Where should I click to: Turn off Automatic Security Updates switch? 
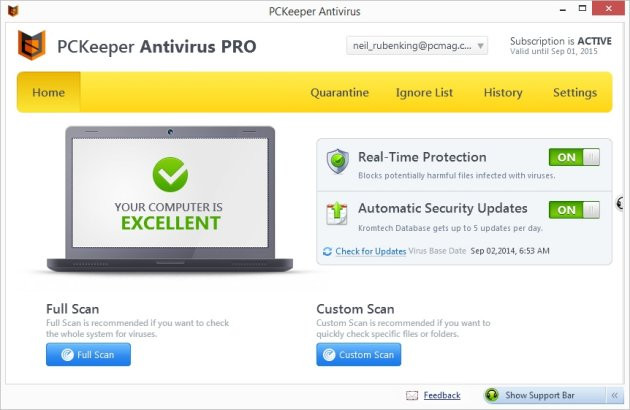(574, 210)
